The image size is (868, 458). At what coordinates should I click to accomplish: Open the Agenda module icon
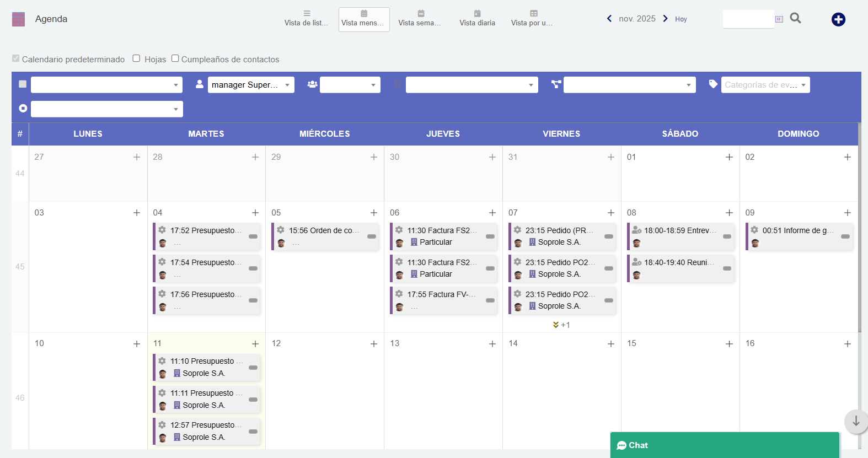[x=18, y=19]
